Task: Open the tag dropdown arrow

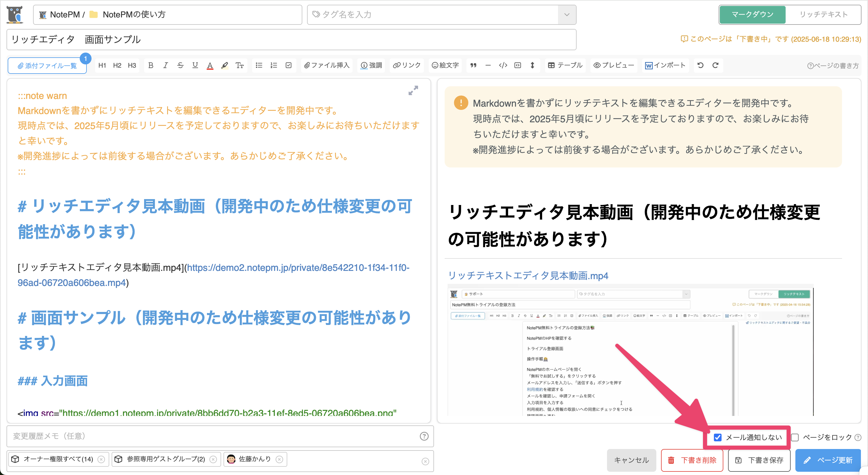Action: (567, 14)
